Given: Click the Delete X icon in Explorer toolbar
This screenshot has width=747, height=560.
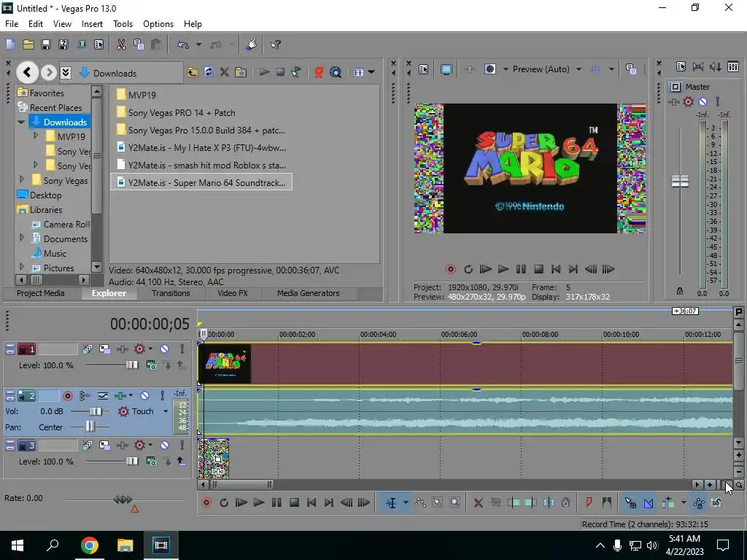Looking at the screenshot, I should click(x=225, y=72).
